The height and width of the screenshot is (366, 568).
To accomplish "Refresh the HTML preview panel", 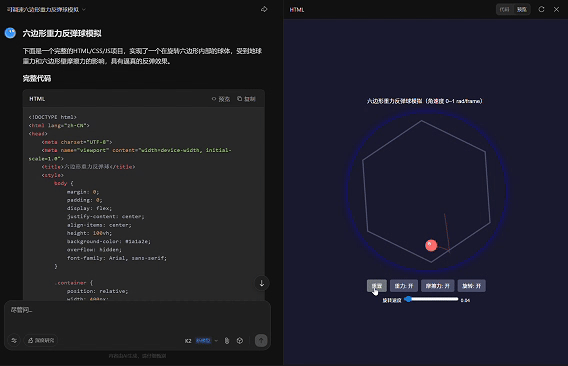I will (x=541, y=9).
